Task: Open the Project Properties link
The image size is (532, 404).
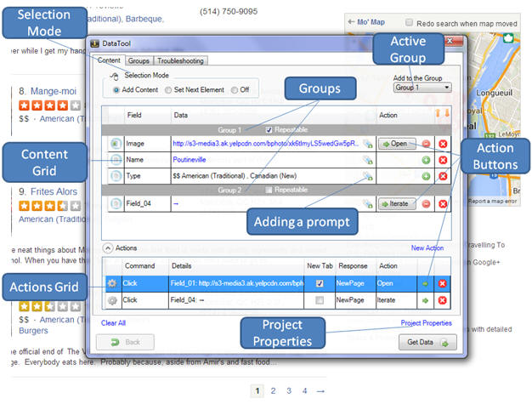Action: tap(426, 323)
